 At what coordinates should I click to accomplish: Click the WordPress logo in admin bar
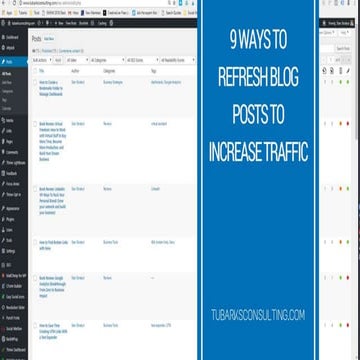[x=3, y=23]
